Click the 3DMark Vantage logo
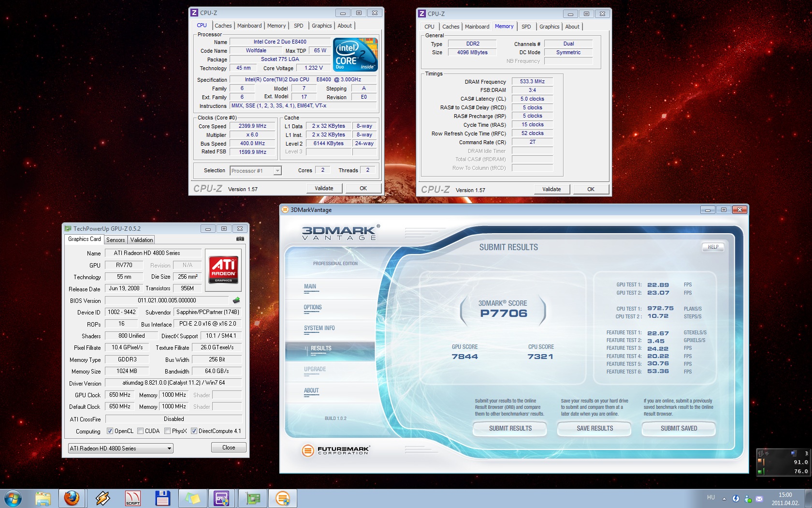 pyautogui.click(x=340, y=232)
